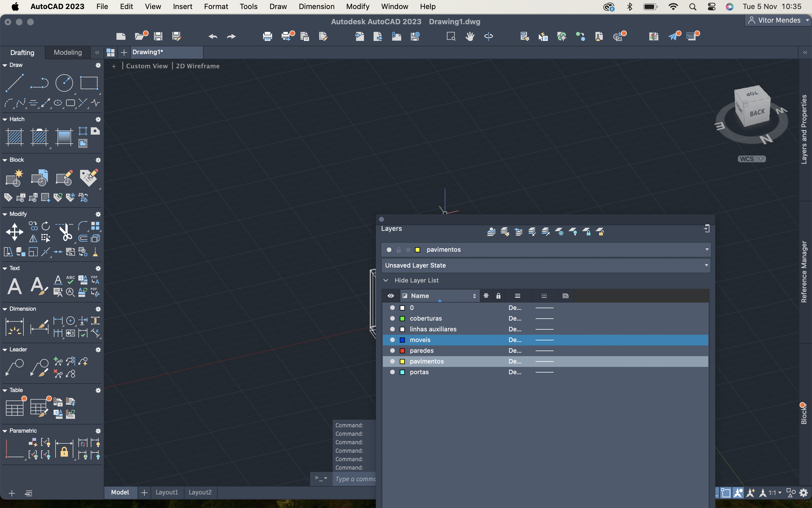The width and height of the screenshot is (812, 508).
Task: Toggle lock on current pavimentos layer
Action: (399, 250)
